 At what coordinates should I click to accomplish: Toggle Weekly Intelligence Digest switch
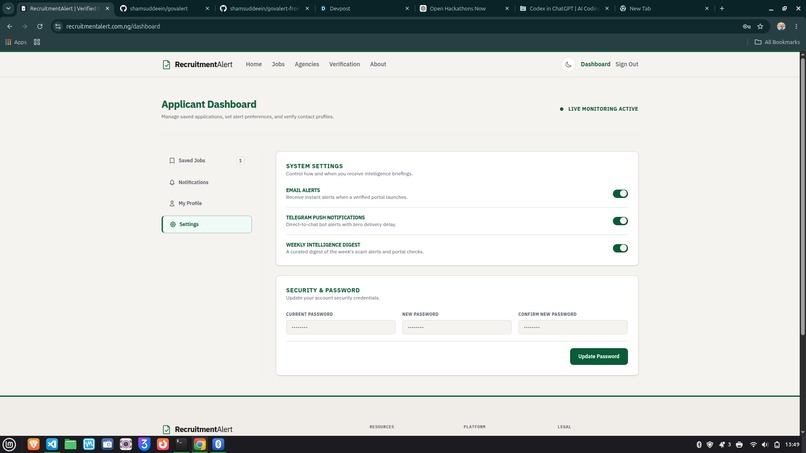pyautogui.click(x=620, y=248)
